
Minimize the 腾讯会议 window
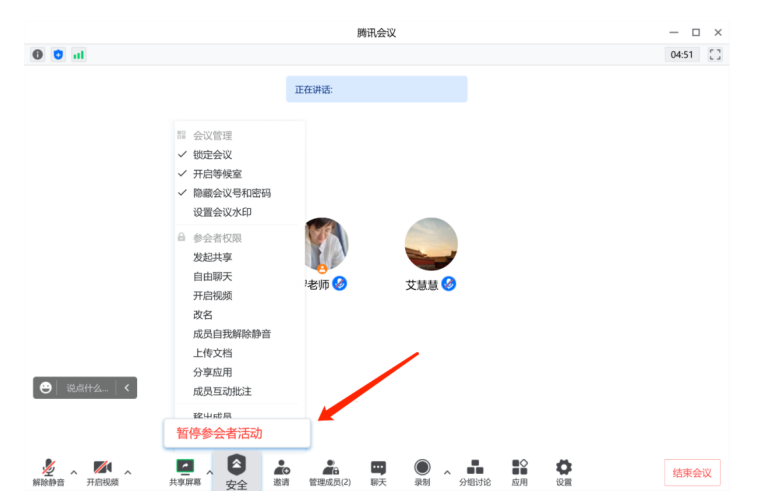pyautogui.click(x=674, y=32)
